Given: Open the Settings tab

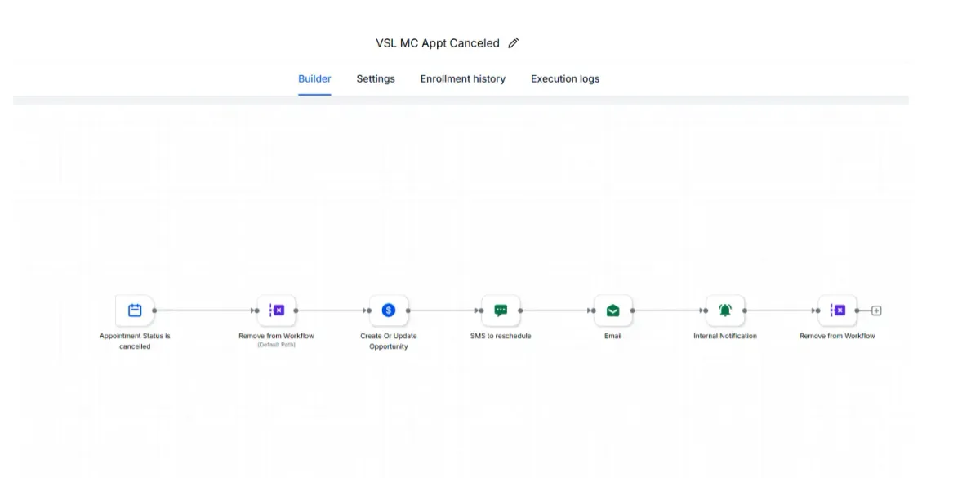Looking at the screenshot, I should click(376, 79).
